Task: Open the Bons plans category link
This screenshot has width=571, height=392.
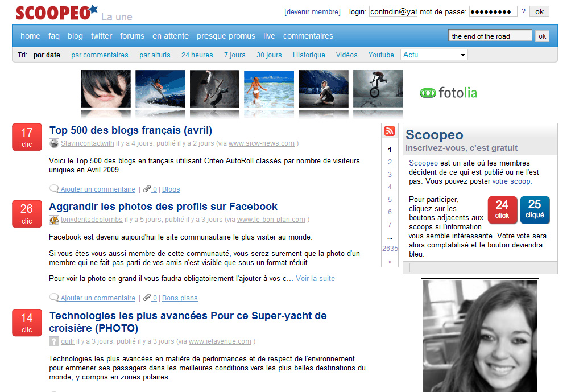Action: [x=180, y=298]
